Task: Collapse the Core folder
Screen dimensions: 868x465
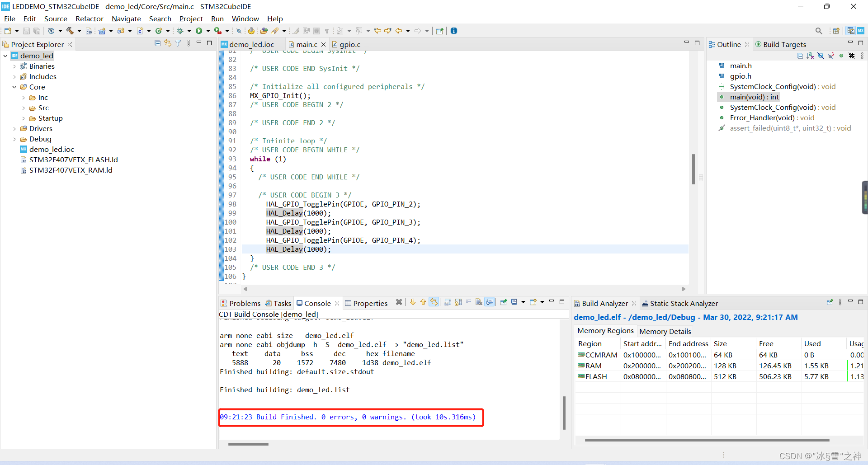Action: click(14, 87)
